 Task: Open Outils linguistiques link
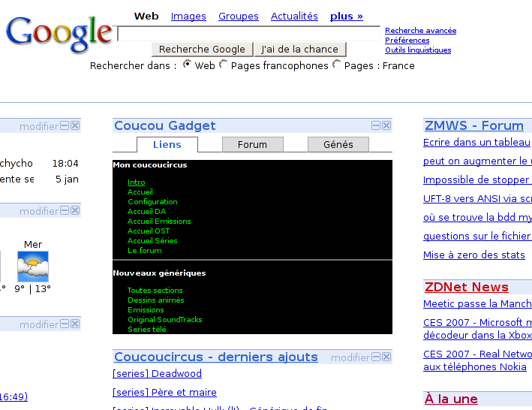tap(418, 50)
